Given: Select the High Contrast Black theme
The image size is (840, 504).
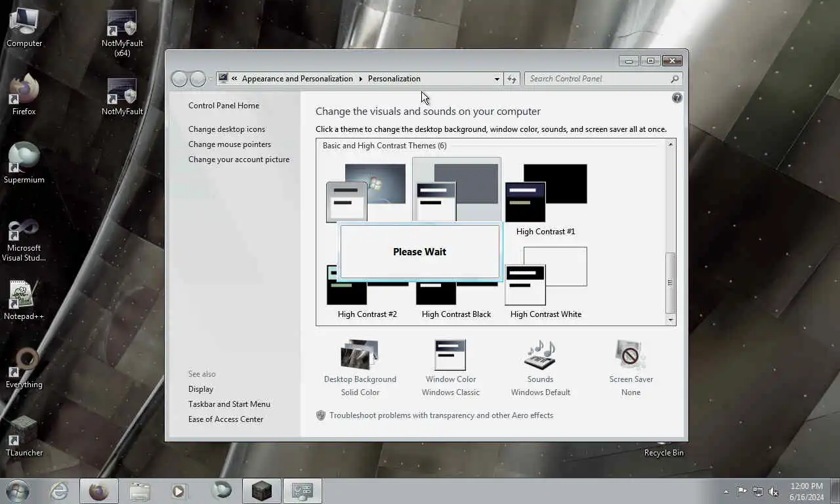Looking at the screenshot, I should 456,299.
